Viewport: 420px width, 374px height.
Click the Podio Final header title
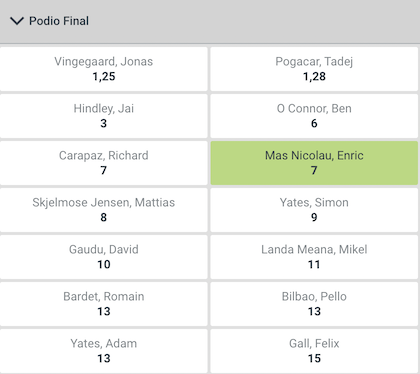(x=59, y=21)
